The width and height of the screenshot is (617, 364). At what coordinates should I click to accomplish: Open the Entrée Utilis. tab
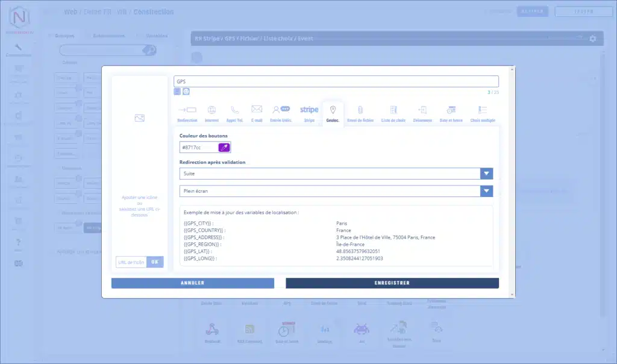click(280, 112)
